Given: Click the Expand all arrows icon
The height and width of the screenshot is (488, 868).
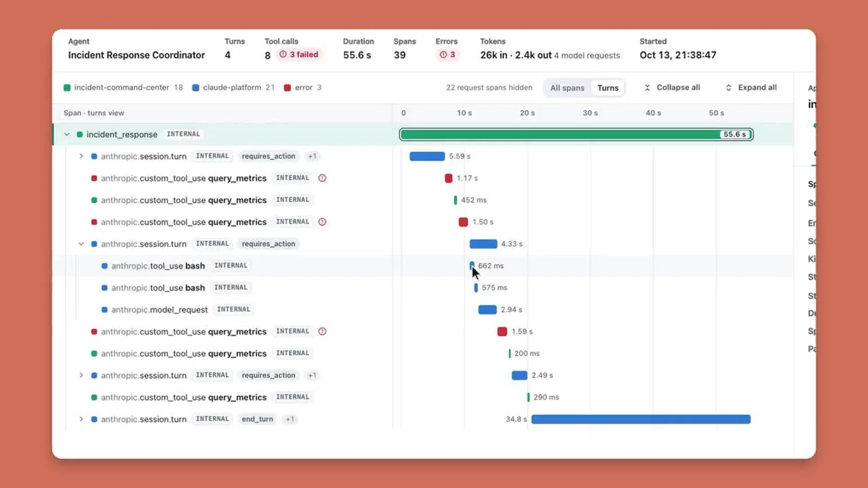Looking at the screenshot, I should click(x=729, y=88).
